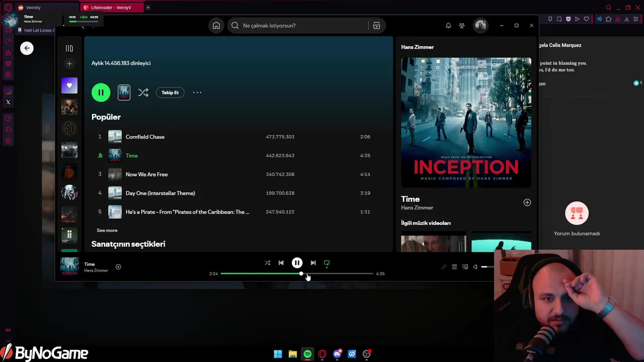
Task: Toggle shuffle on artist page
Action: coord(143,93)
